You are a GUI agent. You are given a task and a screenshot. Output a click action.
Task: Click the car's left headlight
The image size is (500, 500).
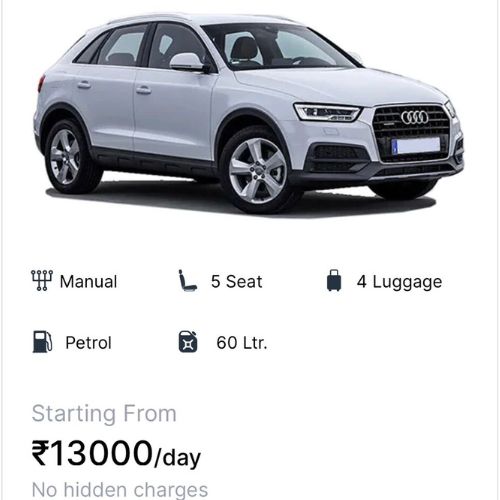pyautogui.click(x=327, y=112)
